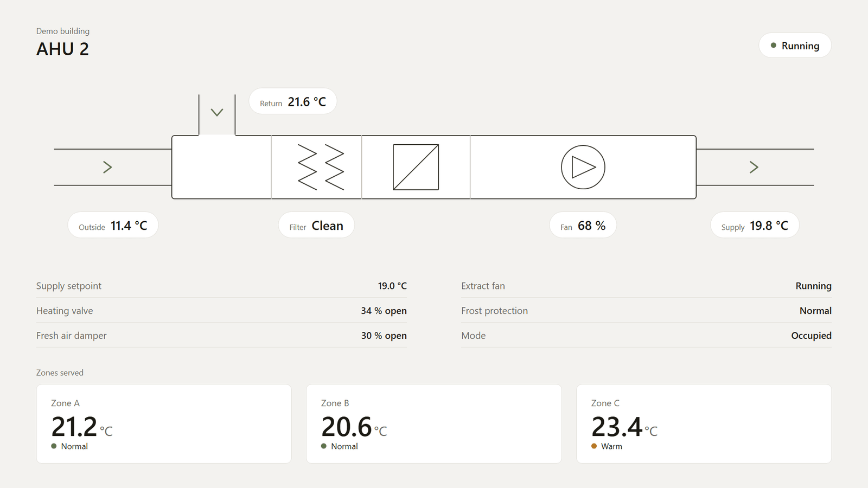
Task: Open the Zone B card
Action: click(x=434, y=424)
